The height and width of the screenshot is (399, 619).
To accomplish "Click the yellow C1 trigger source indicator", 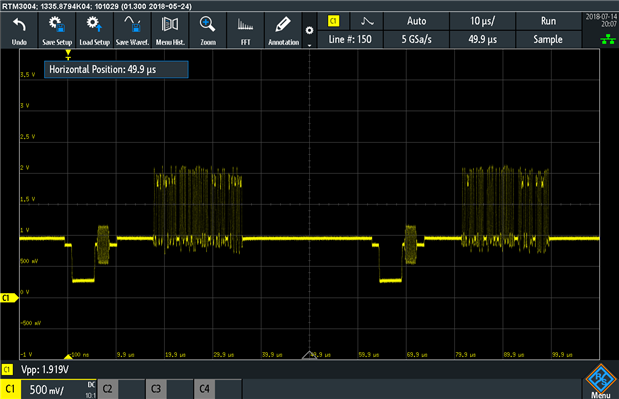I will (334, 21).
